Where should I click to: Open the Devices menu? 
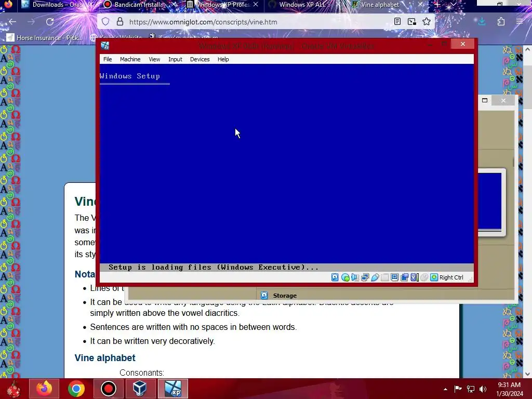click(x=200, y=59)
